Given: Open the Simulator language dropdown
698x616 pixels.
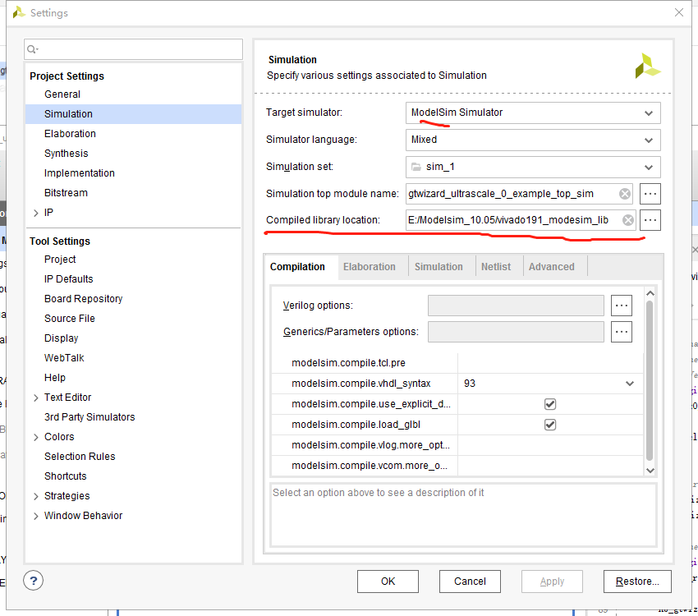Looking at the screenshot, I should point(649,140).
